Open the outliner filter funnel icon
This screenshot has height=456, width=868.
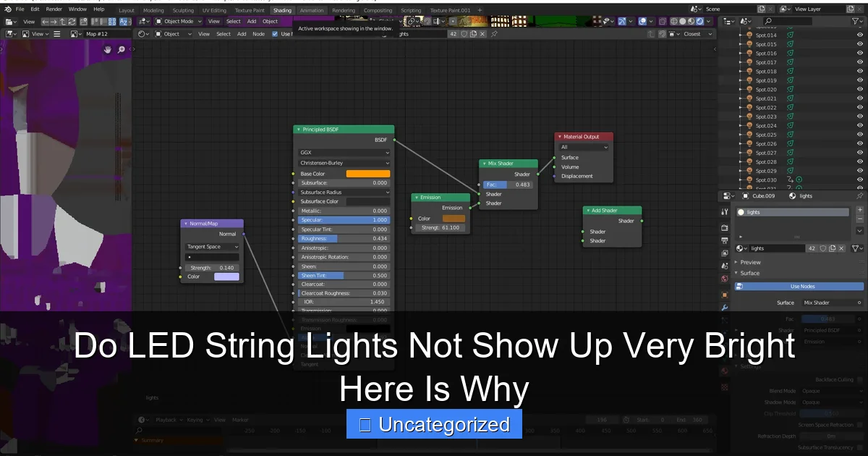(x=855, y=21)
